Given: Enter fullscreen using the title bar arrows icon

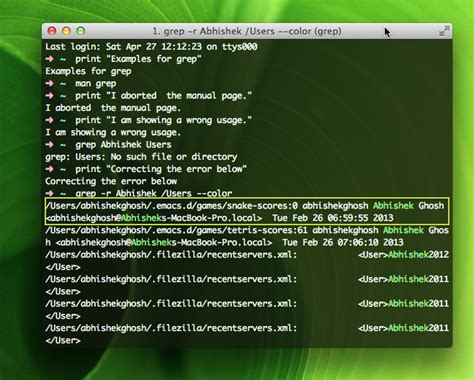Looking at the screenshot, I should tap(444, 31).
